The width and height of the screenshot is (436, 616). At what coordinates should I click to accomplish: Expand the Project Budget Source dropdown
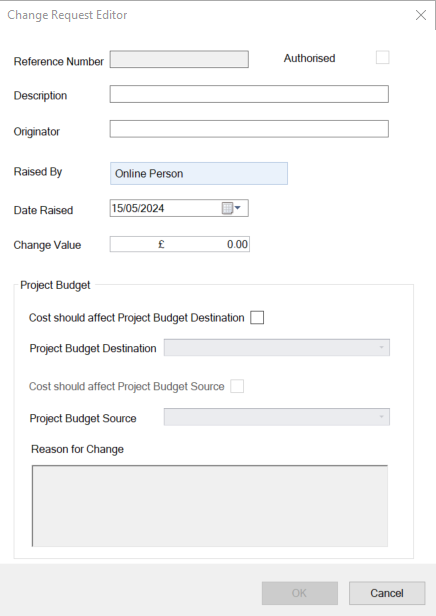[x=277, y=417]
